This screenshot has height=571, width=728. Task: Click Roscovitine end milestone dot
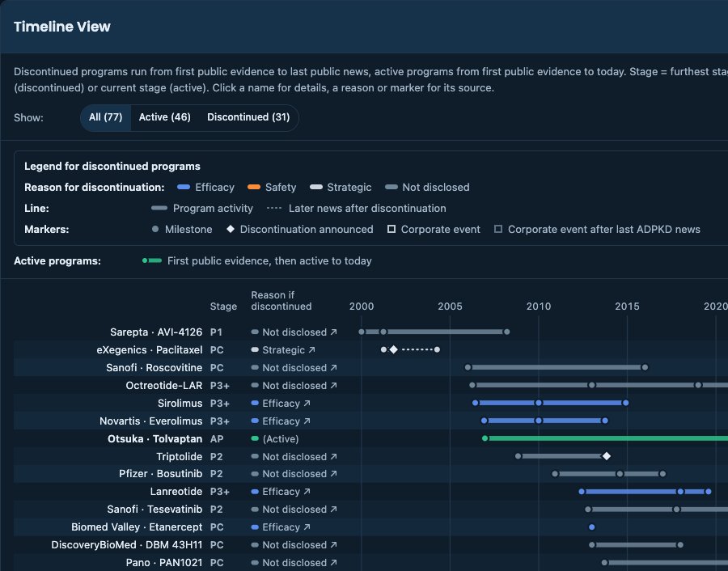tap(645, 367)
